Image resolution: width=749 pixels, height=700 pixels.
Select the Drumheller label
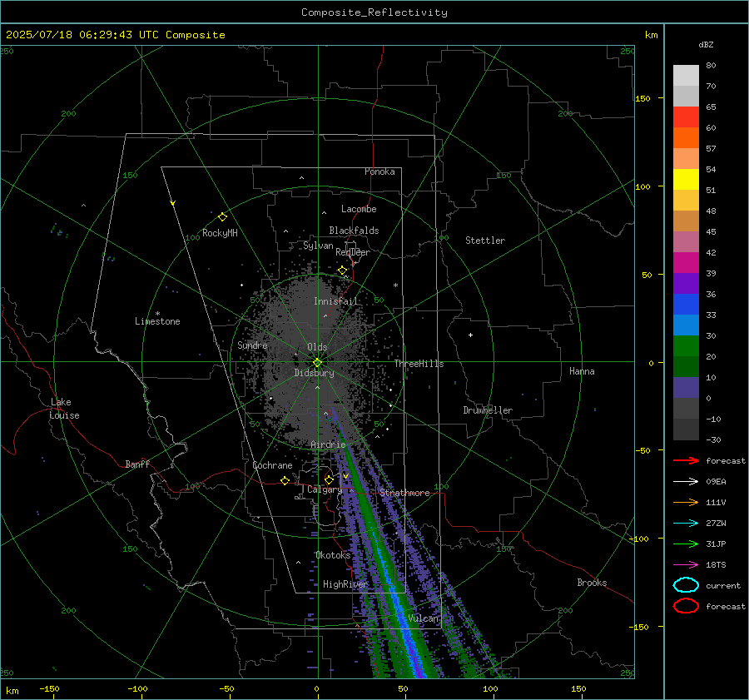[x=488, y=410]
